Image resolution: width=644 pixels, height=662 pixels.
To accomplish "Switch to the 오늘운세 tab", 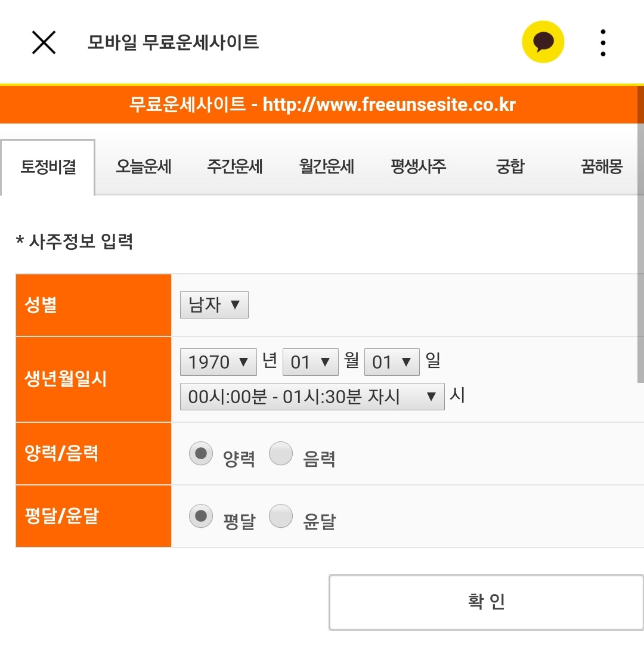I will [144, 167].
